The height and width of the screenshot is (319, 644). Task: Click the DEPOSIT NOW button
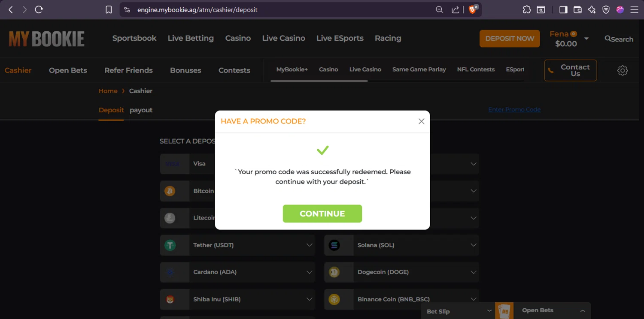click(x=510, y=39)
